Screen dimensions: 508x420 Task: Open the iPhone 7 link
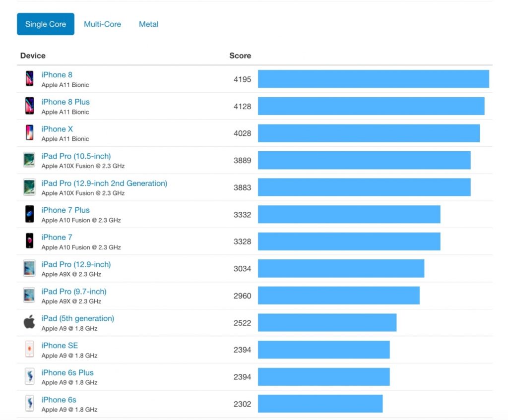pos(57,237)
